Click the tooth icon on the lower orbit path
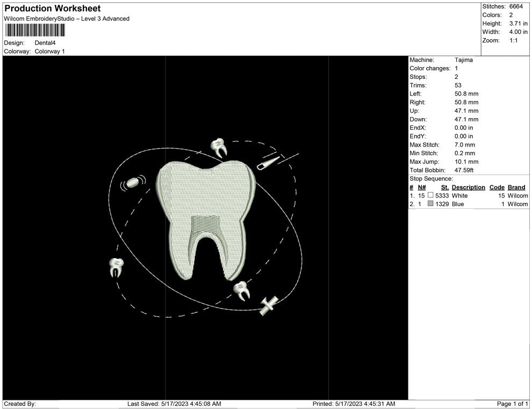 pyautogui.click(x=241, y=291)
